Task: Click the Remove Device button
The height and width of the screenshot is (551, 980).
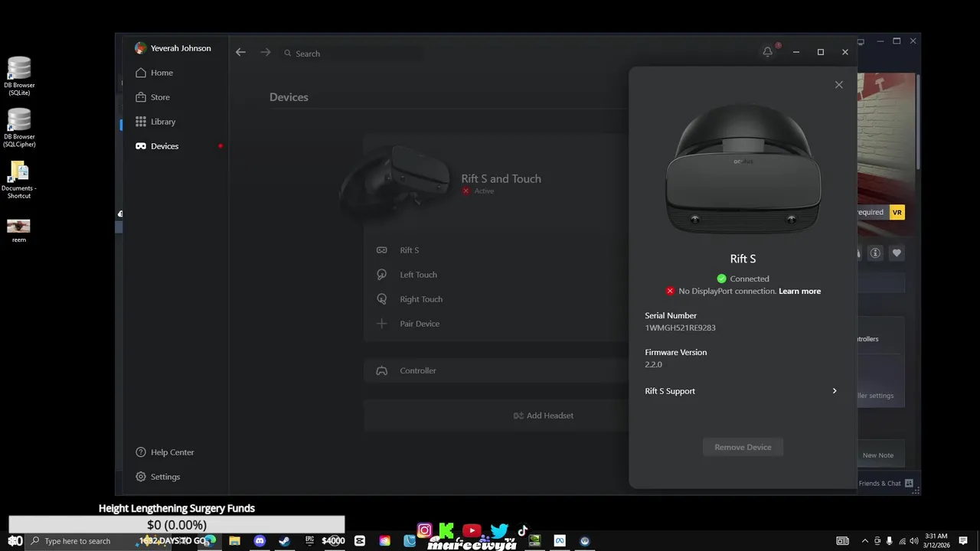Action: 743,447
